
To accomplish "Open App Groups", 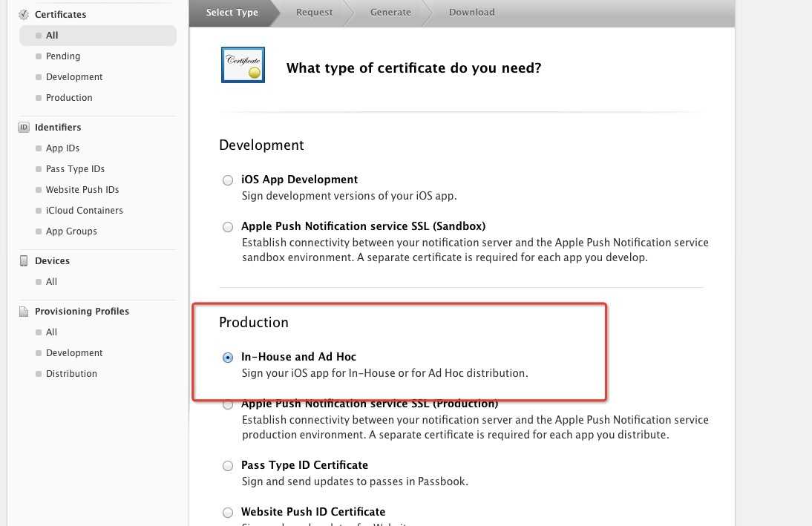I will (x=71, y=231).
